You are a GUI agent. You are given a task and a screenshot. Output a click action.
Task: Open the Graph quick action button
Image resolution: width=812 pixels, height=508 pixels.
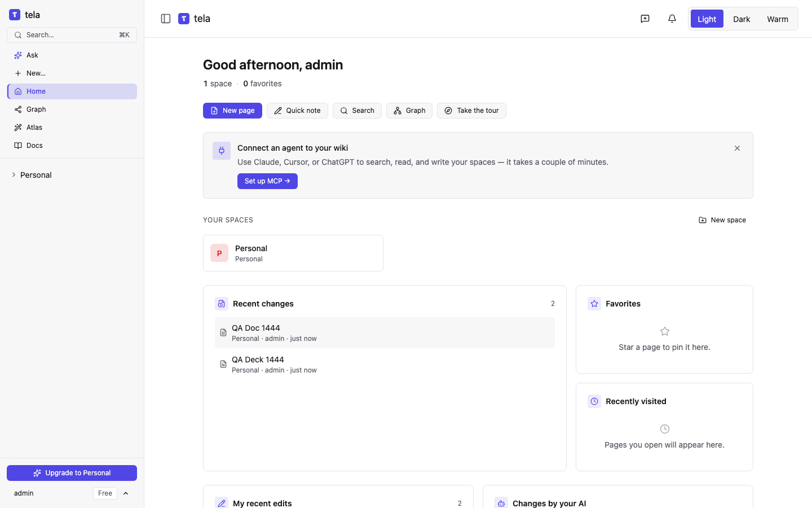pyautogui.click(x=409, y=111)
